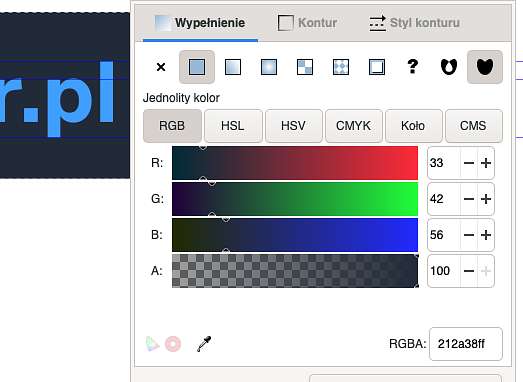
Task: Click the RGBA hex field 212a38ff
Action: coord(466,344)
